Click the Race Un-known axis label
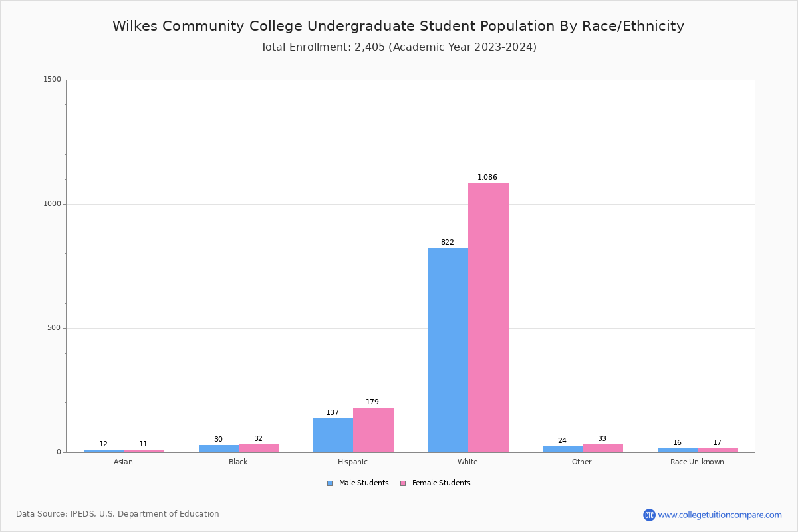Image resolution: width=798 pixels, height=532 pixels. pyautogui.click(x=697, y=462)
